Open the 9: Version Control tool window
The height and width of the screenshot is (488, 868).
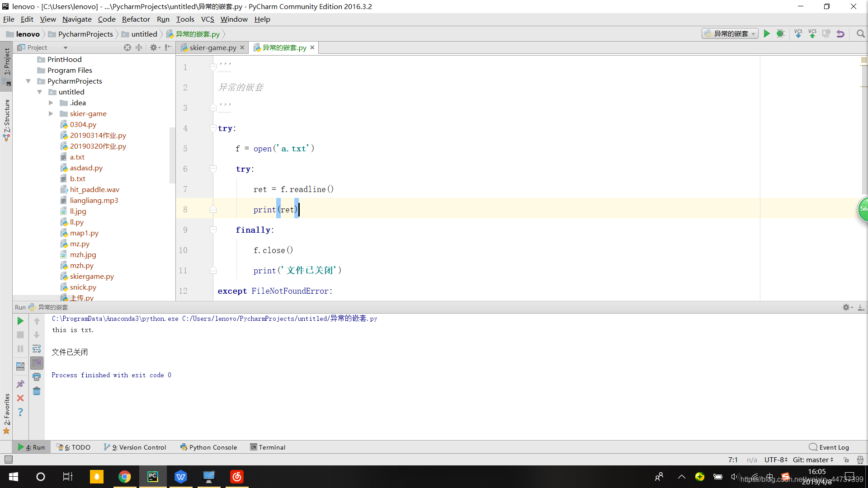pyautogui.click(x=135, y=447)
